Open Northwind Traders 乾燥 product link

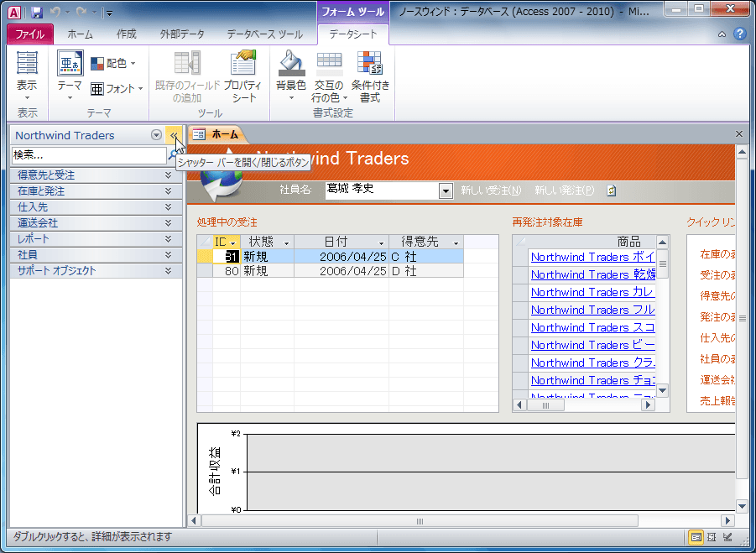point(592,274)
